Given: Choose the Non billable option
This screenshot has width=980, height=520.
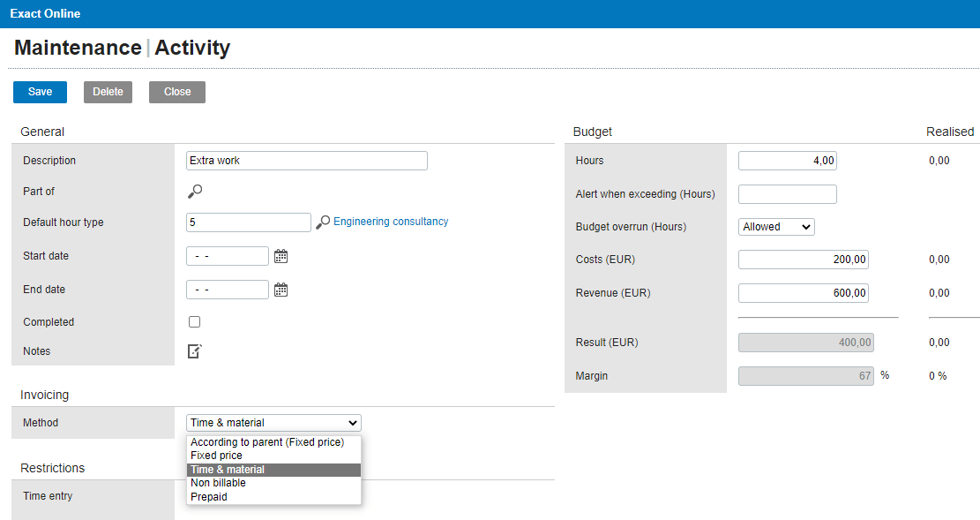Looking at the screenshot, I should point(273,483).
